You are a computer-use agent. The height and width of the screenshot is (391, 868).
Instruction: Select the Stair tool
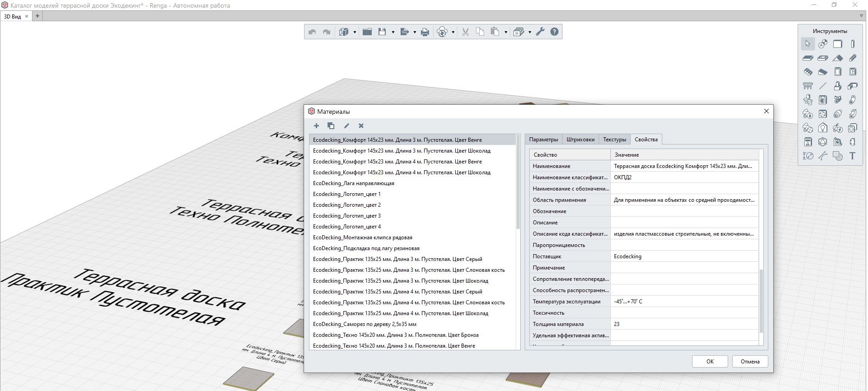click(x=808, y=72)
